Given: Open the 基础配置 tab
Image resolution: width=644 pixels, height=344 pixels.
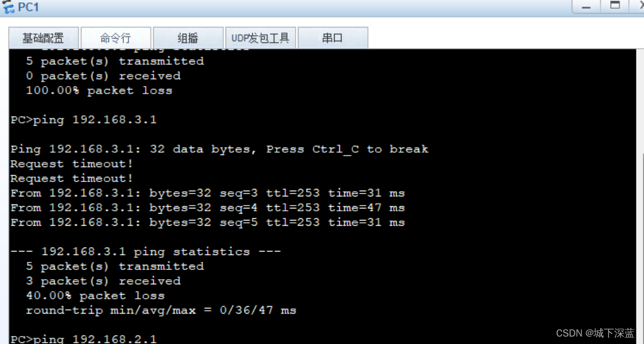Looking at the screenshot, I should pyautogui.click(x=43, y=38).
